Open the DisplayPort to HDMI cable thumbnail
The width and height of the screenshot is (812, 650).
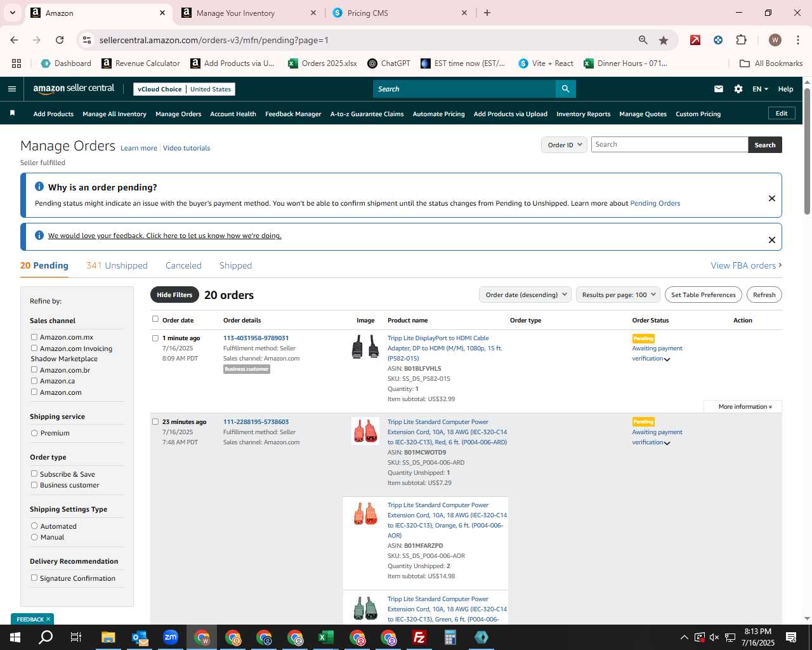click(x=365, y=347)
